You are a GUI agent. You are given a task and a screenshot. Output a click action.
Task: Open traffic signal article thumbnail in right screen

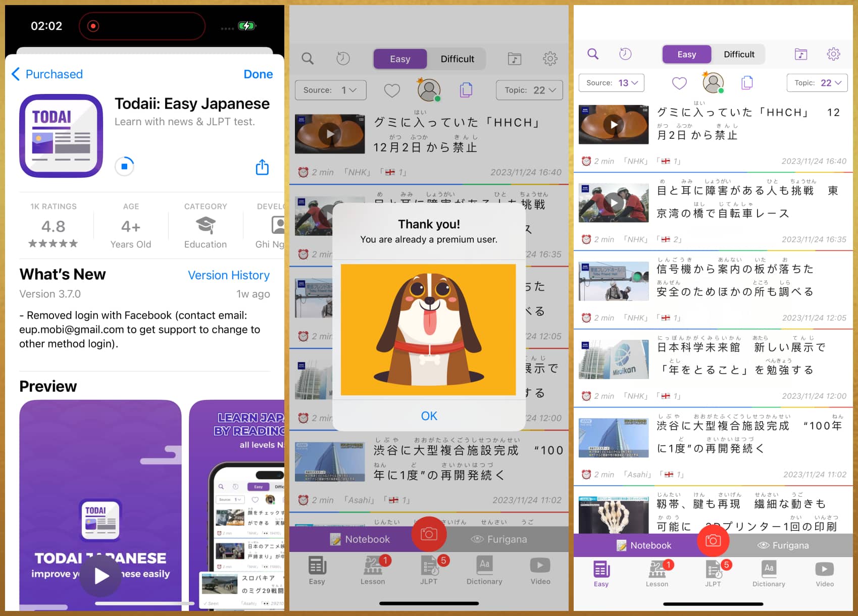click(x=614, y=281)
